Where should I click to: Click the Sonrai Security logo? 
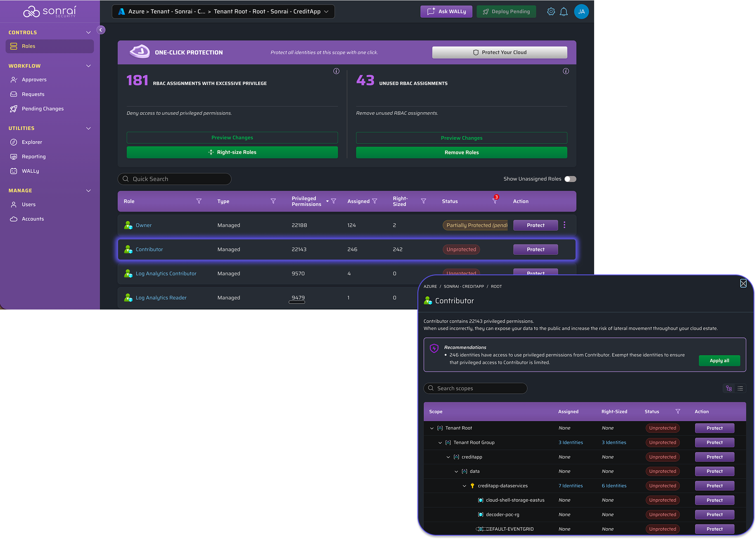(50, 12)
